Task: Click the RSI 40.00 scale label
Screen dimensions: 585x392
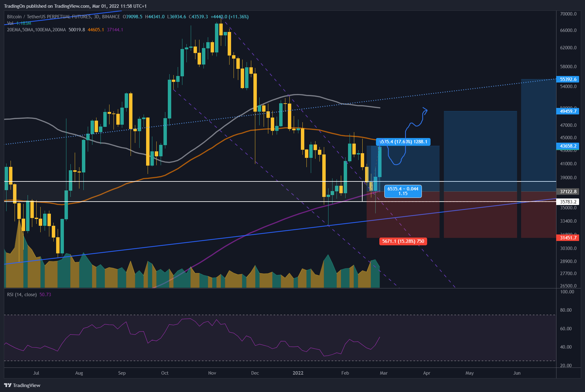Action: [x=566, y=347]
